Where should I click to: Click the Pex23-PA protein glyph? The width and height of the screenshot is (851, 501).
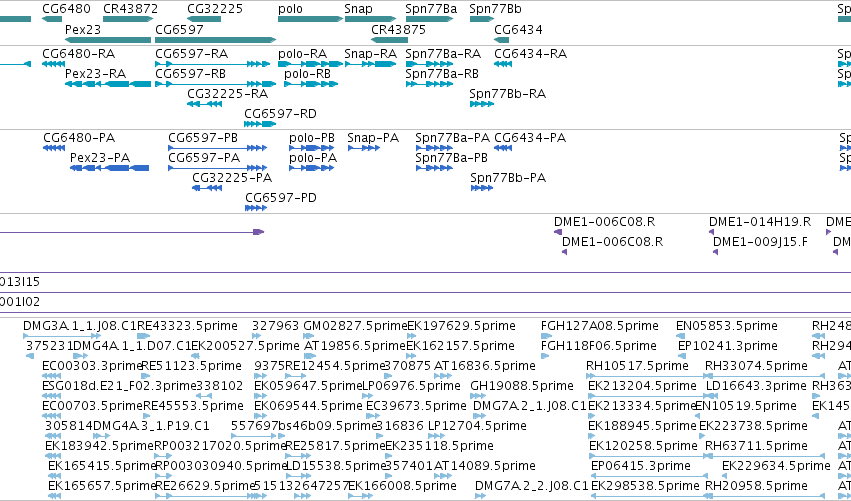point(109,168)
